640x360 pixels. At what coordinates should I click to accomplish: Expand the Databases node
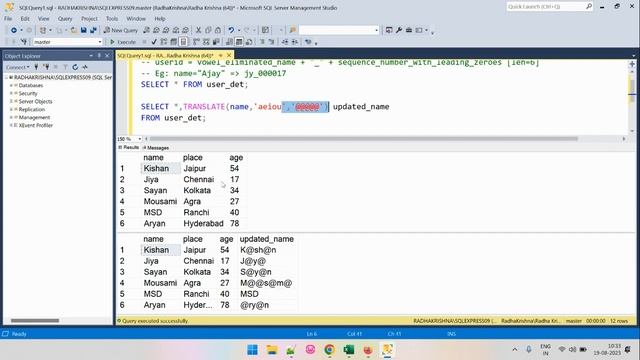pyautogui.click(x=11, y=85)
